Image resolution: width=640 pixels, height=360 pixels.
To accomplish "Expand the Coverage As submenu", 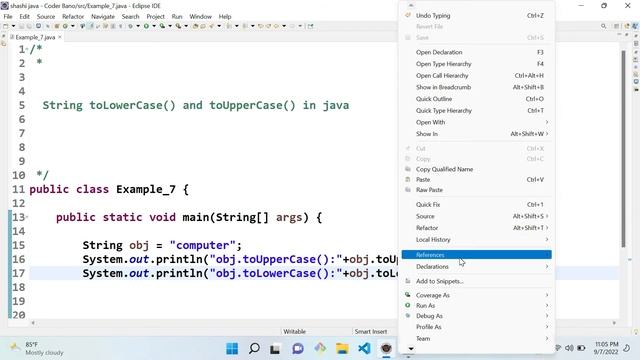I will click(476, 295).
